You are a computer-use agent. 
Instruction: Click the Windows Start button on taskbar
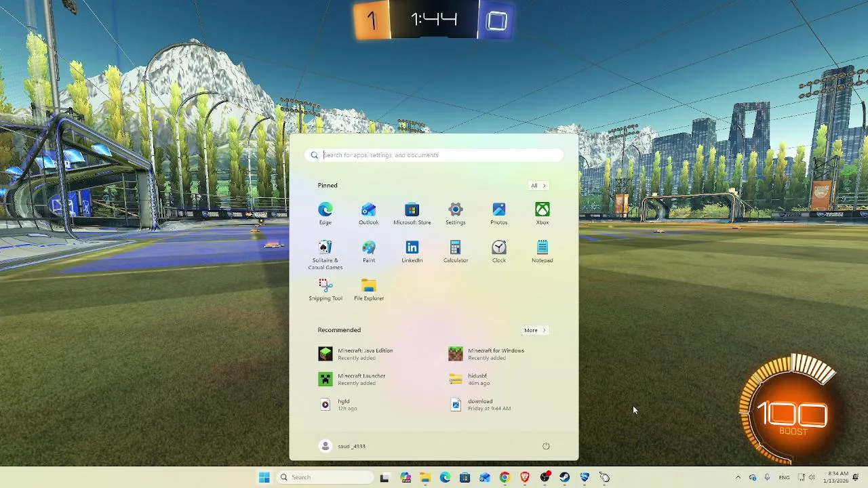point(264,477)
